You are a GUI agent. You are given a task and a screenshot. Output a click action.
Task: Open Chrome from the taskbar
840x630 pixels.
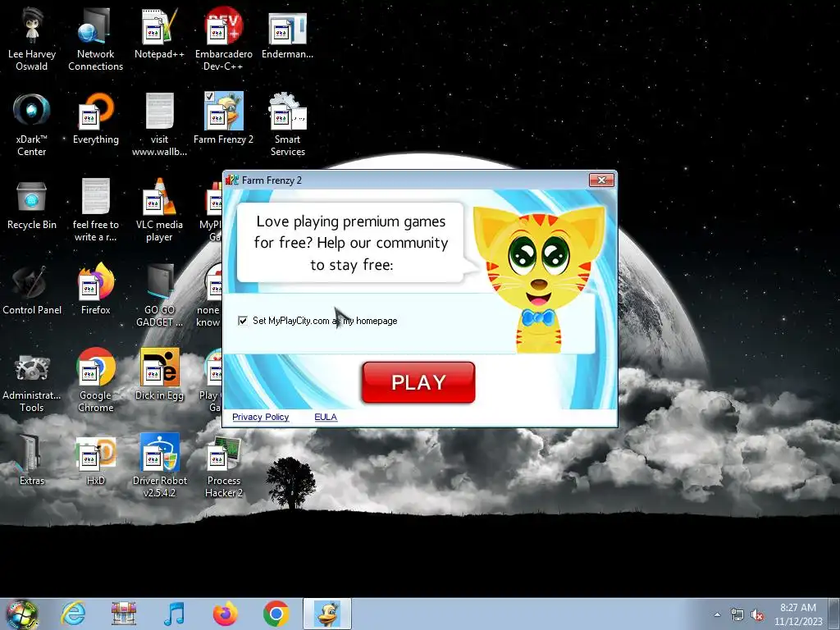point(276,614)
